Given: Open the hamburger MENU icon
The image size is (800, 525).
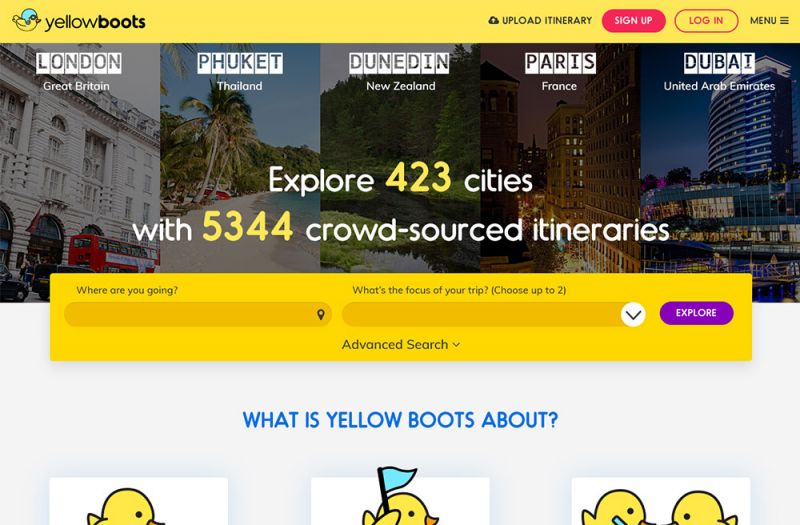Looking at the screenshot, I should click(784, 21).
